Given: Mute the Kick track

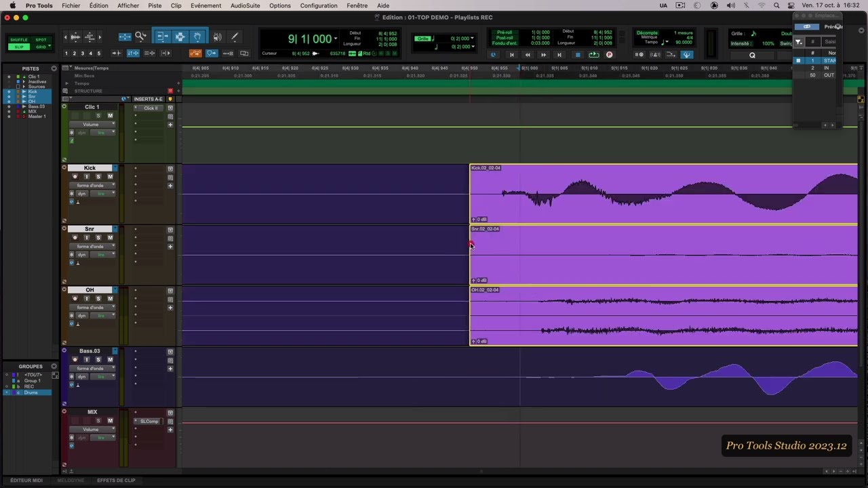Looking at the screenshot, I should coord(110,177).
